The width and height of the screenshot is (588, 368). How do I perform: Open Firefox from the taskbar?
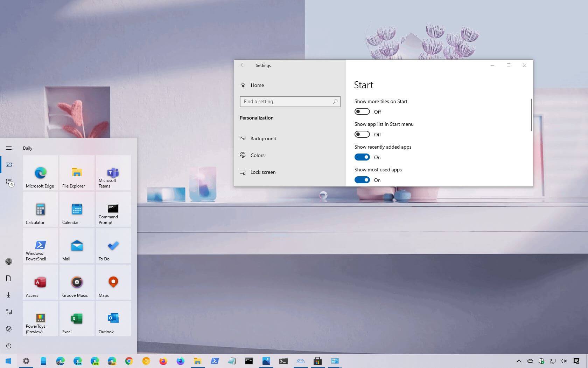coord(163,361)
